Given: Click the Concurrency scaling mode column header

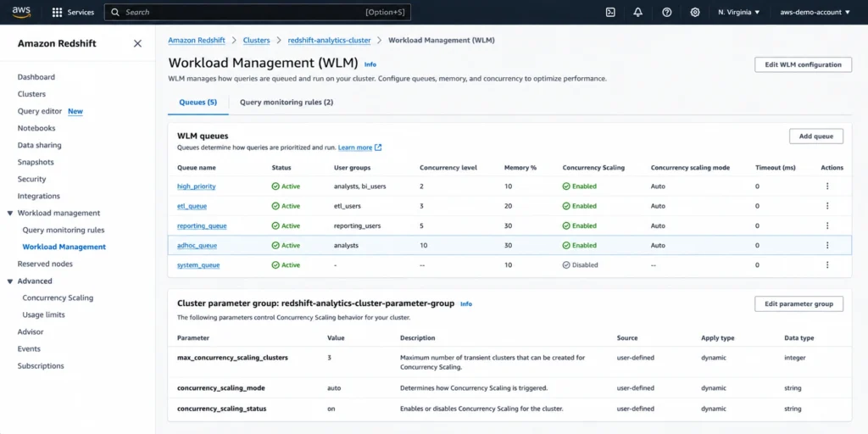Looking at the screenshot, I should pyautogui.click(x=690, y=168).
